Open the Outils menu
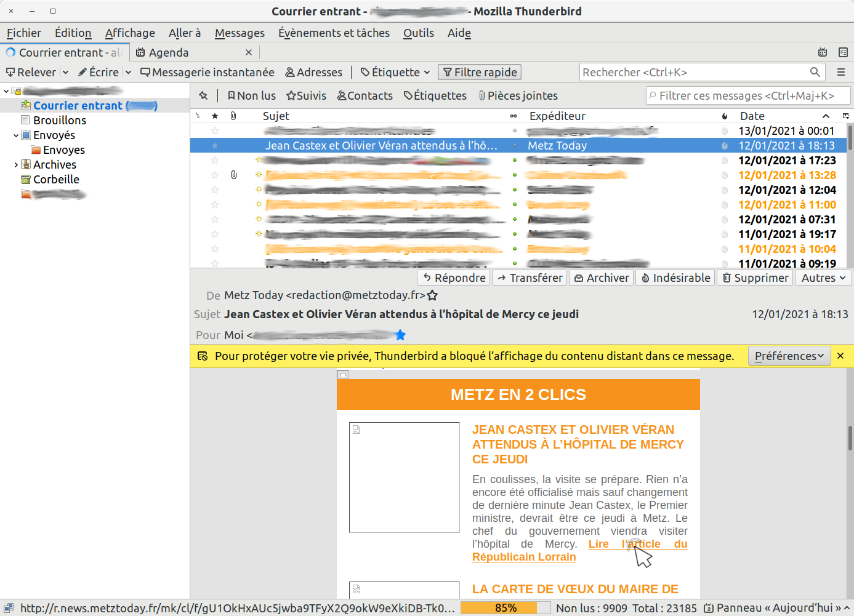This screenshot has width=854, height=616. point(418,33)
